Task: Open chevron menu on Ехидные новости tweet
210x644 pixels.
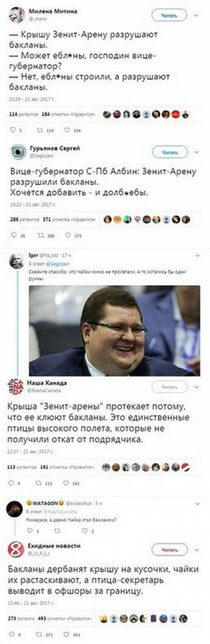Action: pos(197,550)
